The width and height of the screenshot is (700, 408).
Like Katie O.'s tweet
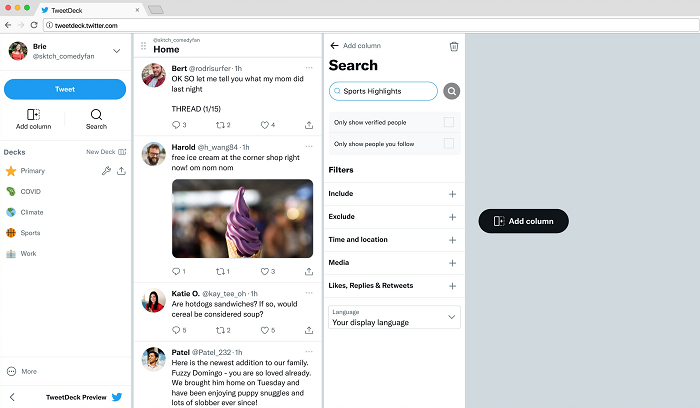[265, 330]
